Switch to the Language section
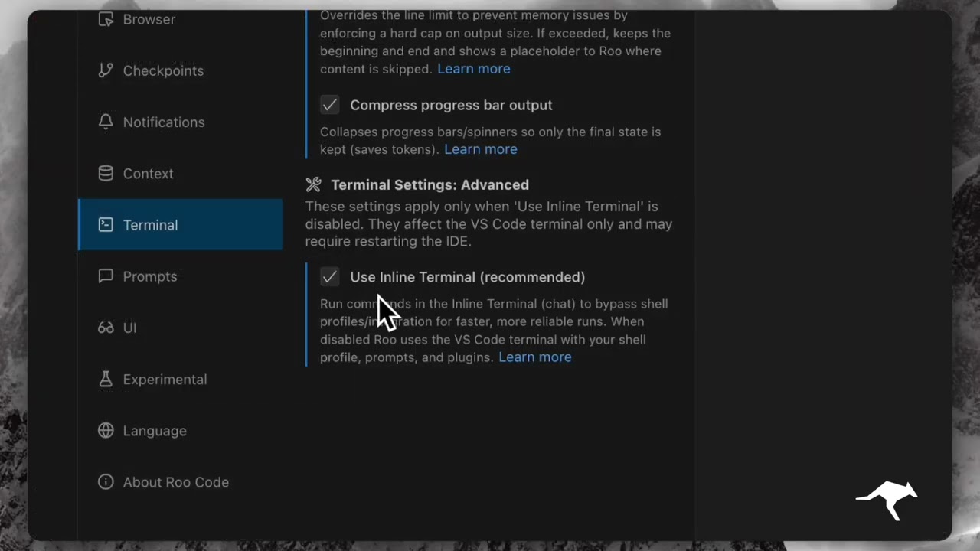This screenshot has width=980, height=551. point(180,430)
